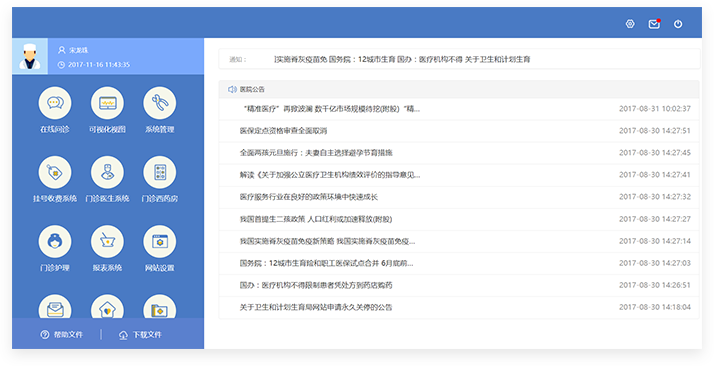Open the 帮助文件 link

coord(68,335)
